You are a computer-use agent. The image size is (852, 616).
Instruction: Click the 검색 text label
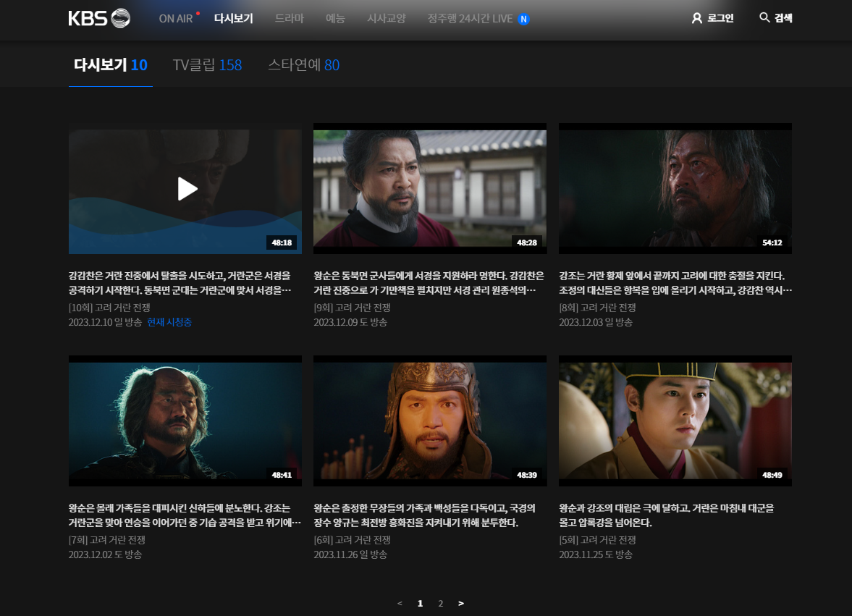pos(783,18)
